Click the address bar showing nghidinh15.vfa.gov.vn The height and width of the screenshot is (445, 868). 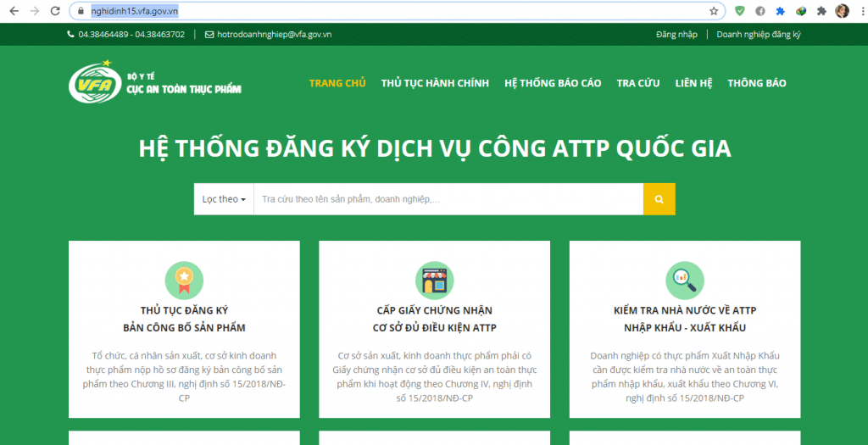[396, 11]
